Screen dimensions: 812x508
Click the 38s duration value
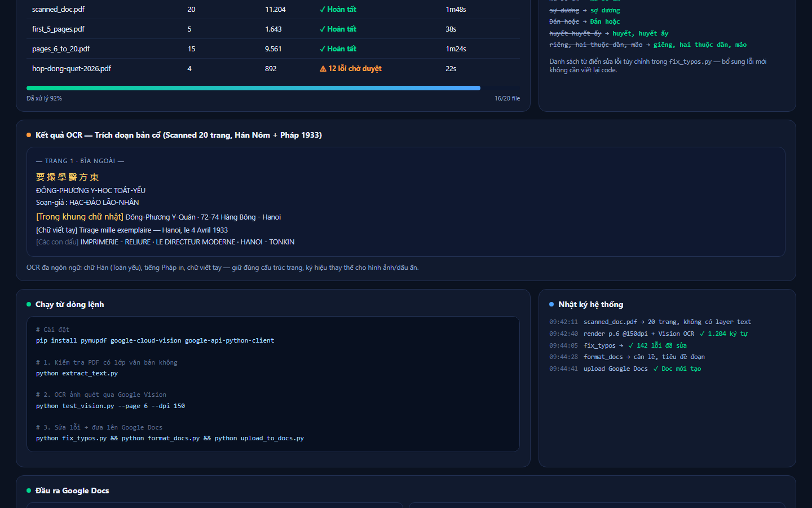451,29
